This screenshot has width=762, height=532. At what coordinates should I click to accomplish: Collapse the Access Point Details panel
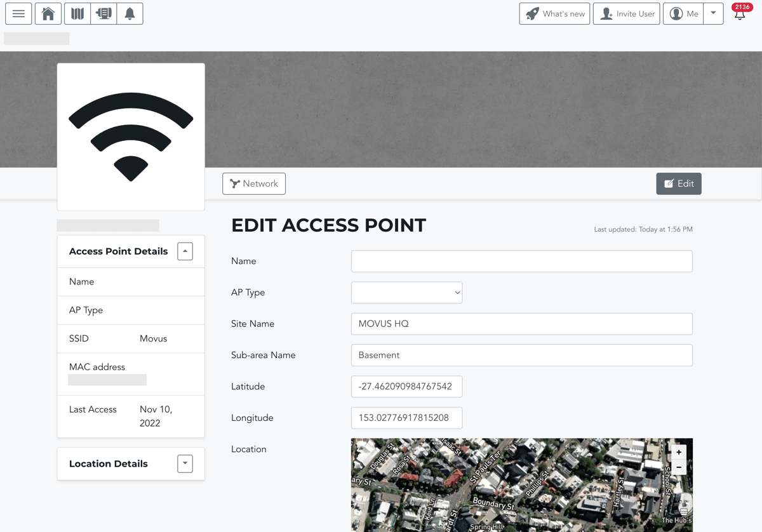pos(184,251)
